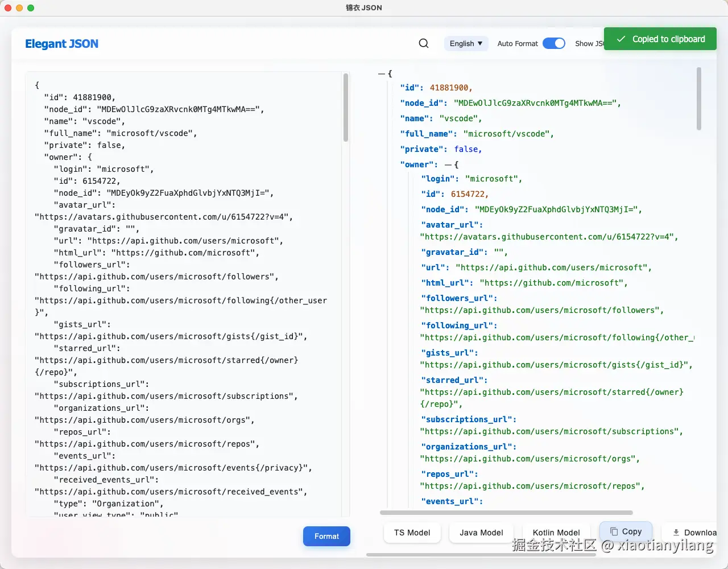Image resolution: width=728 pixels, height=569 pixels.
Task: Click the "name" key in tree view
Action: point(415,118)
